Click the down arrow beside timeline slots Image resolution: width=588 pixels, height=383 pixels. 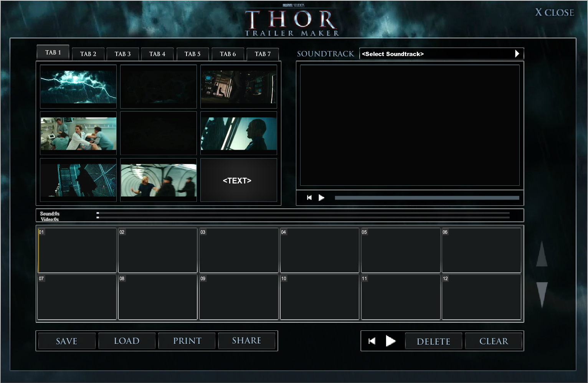tap(542, 295)
